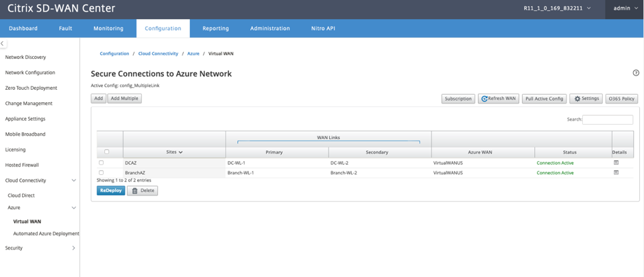Select the Configuration tab
Viewport: 644px width, 277px height.
(x=163, y=28)
